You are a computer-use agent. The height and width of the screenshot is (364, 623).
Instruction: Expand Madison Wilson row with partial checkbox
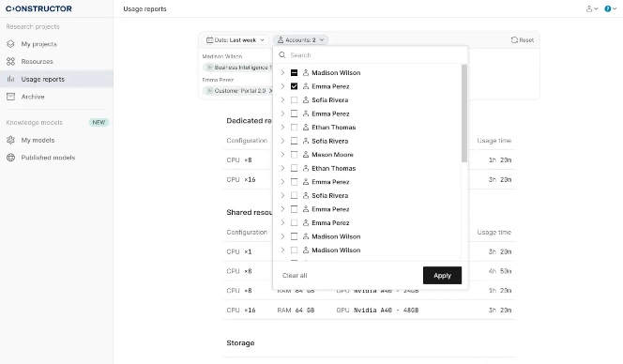282,73
